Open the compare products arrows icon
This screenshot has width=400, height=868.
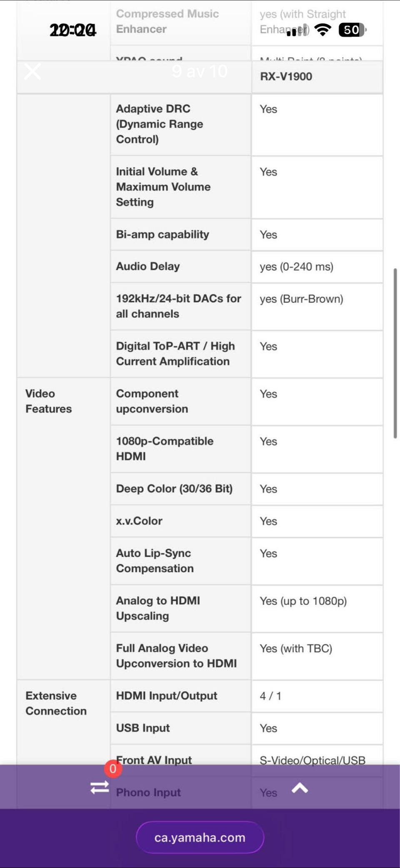click(x=100, y=787)
